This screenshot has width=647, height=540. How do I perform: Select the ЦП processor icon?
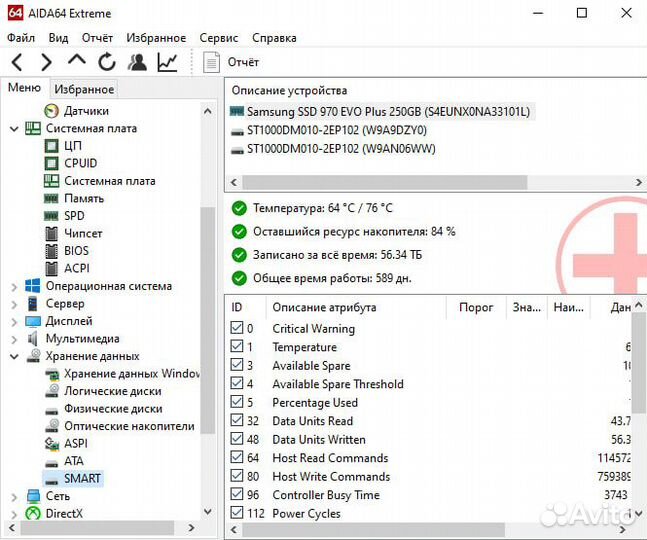(x=51, y=146)
